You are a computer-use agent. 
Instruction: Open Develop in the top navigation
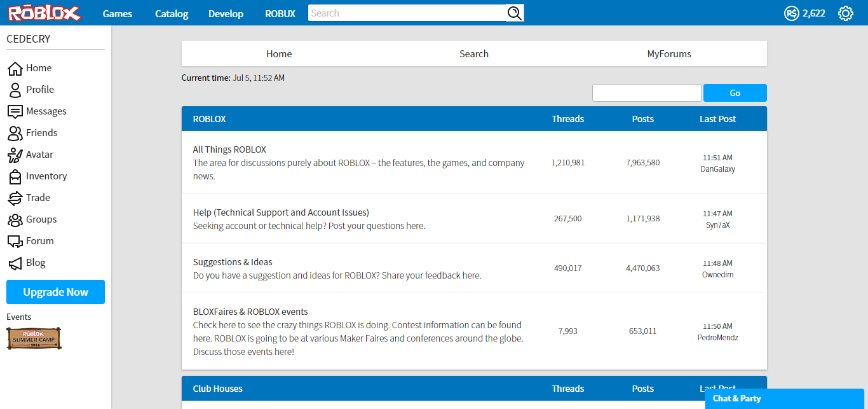point(226,13)
